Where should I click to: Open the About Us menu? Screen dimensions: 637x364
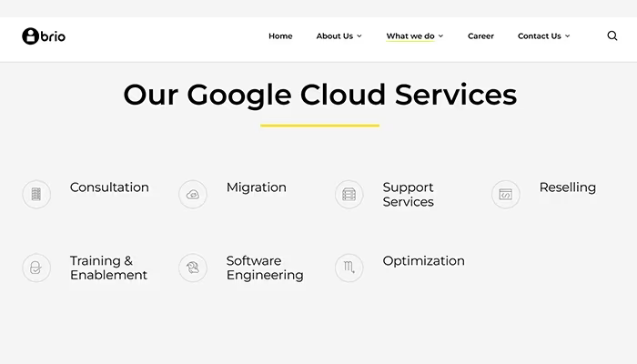point(335,36)
